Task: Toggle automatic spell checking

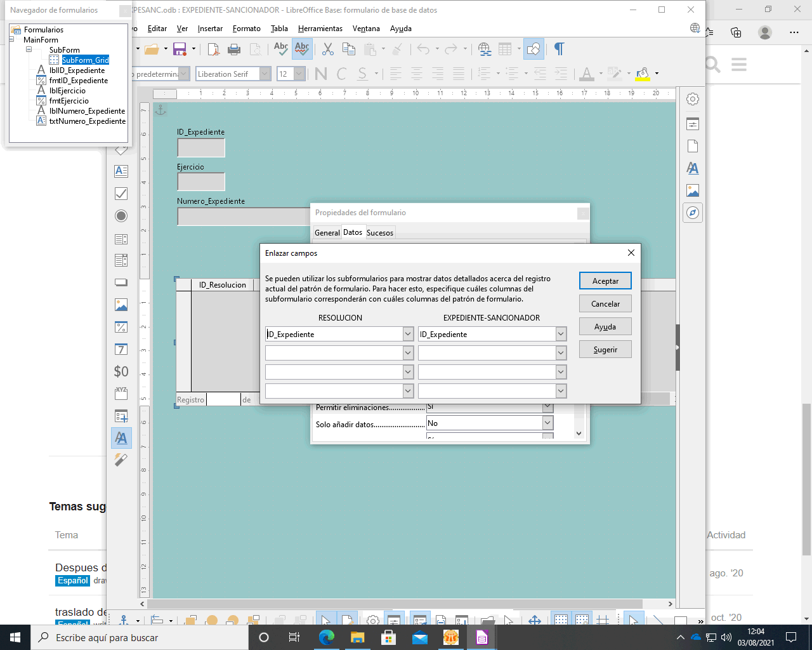Action: pos(302,50)
